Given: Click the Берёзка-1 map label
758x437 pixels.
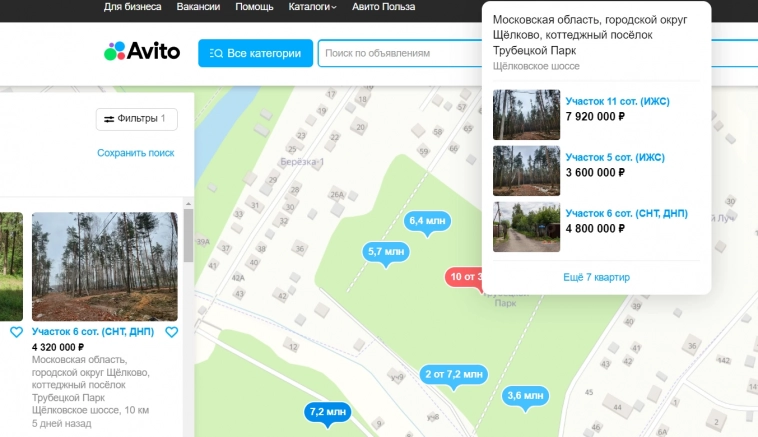Looking at the screenshot, I should [x=302, y=162].
